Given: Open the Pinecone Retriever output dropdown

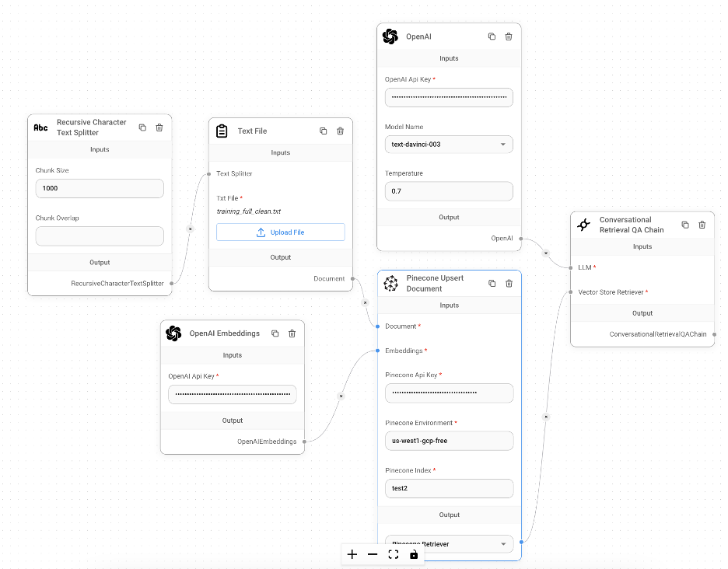Looking at the screenshot, I should click(450, 543).
